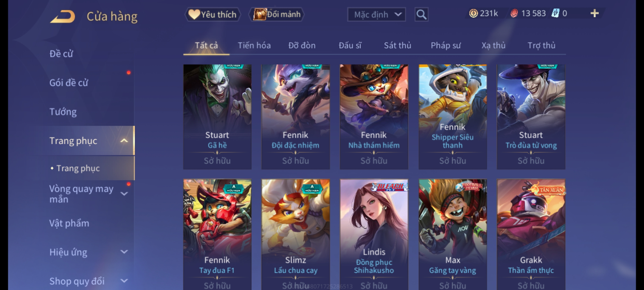Image resolution: width=644 pixels, height=290 pixels.
Task: Open Gói đề cử in sidebar
Action: pyautogui.click(x=69, y=83)
